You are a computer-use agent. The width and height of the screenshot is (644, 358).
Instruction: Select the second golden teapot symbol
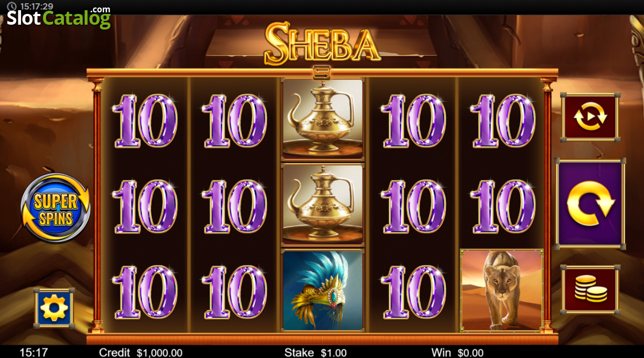point(323,204)
